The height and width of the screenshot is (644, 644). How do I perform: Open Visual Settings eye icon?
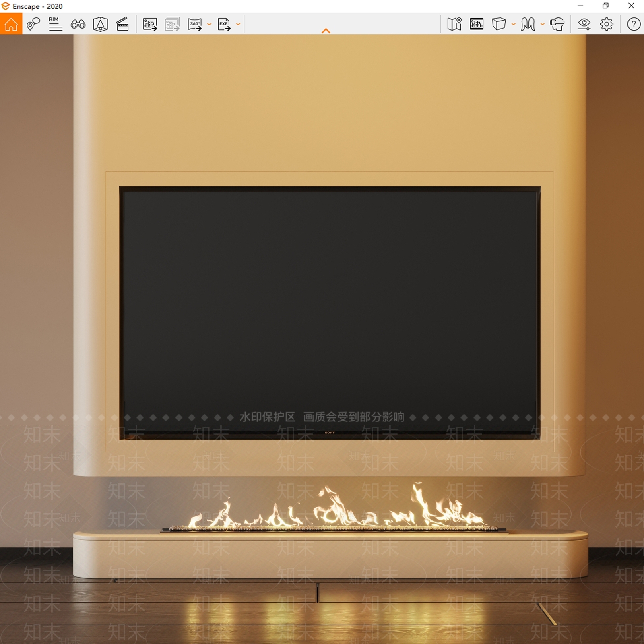[584, 24]
